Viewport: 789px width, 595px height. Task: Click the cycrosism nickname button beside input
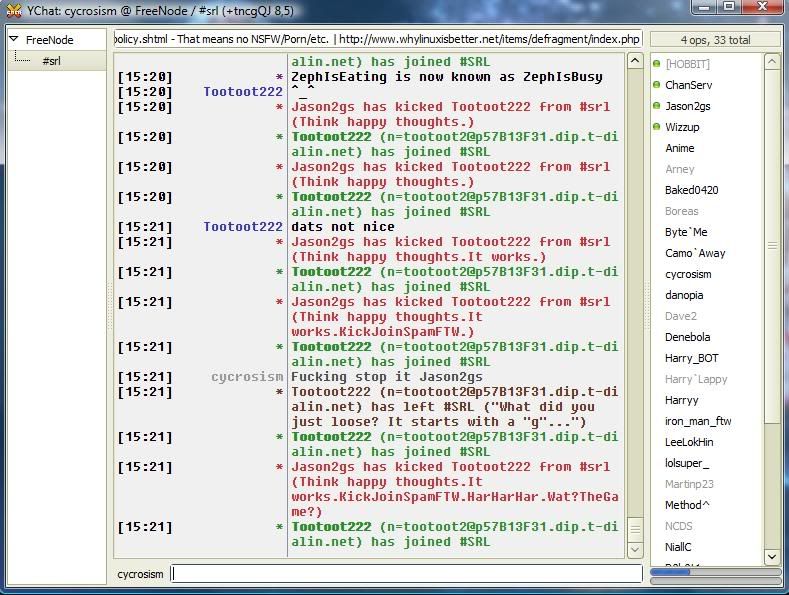pyautogui.click(x=140, y=574)
